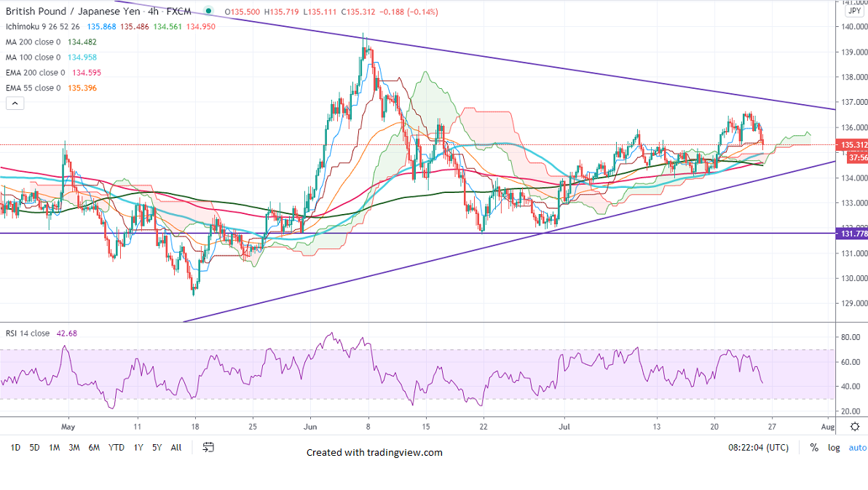The height and width of the screenshot is (490, 868).
Task: Select the EMA 55 close 0 legend
Action: (x=33, y=88)
